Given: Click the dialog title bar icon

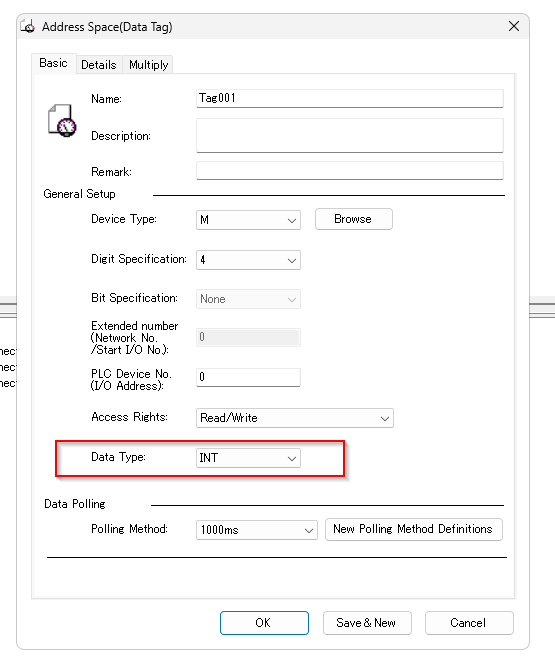Looking at the screenshot, I should pyautogui.click(x=28, y=26).
